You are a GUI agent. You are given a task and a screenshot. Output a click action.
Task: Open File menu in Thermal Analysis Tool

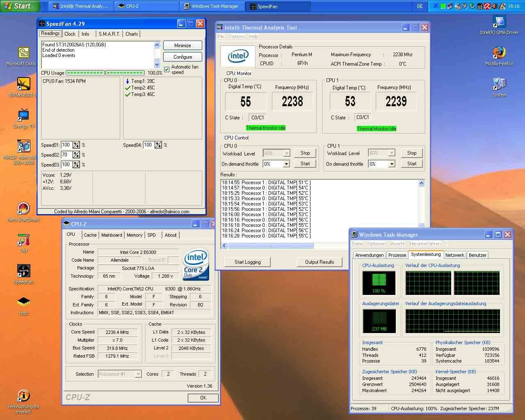tap(221, 37)
